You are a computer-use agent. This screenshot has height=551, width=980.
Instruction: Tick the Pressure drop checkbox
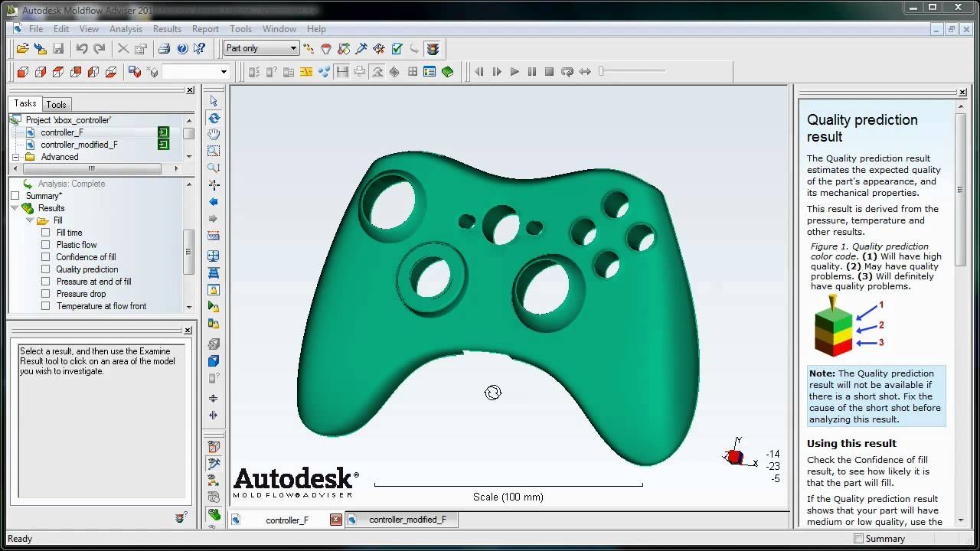point(46,294)
